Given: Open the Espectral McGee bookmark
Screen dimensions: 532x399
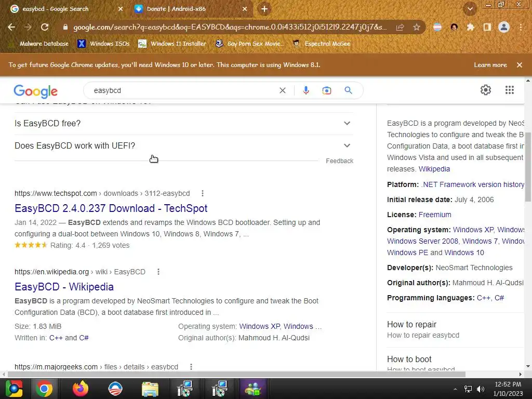Looking at the screenshot, I should coord(322,44).
